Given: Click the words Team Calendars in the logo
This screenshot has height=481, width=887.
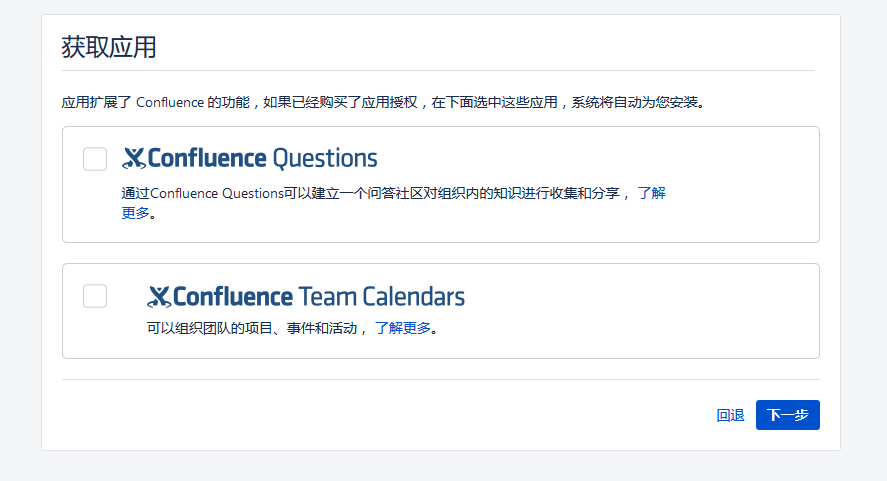Looking at the screenshot, I should point(381,296).
